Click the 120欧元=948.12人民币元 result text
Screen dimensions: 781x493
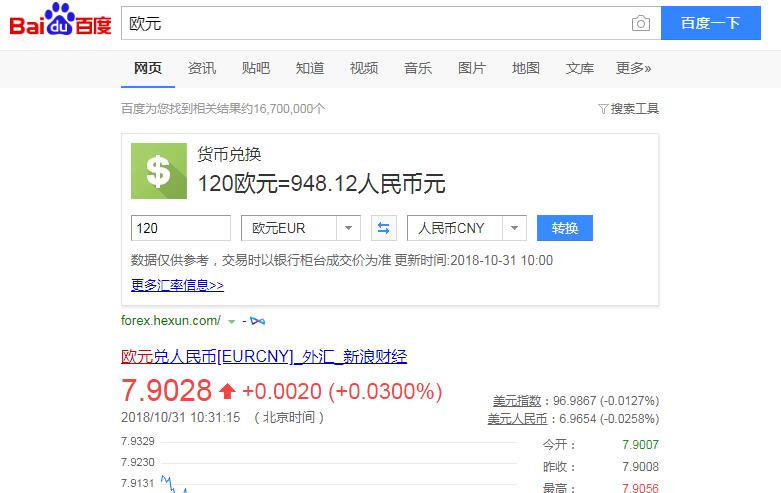pos(321,184)
